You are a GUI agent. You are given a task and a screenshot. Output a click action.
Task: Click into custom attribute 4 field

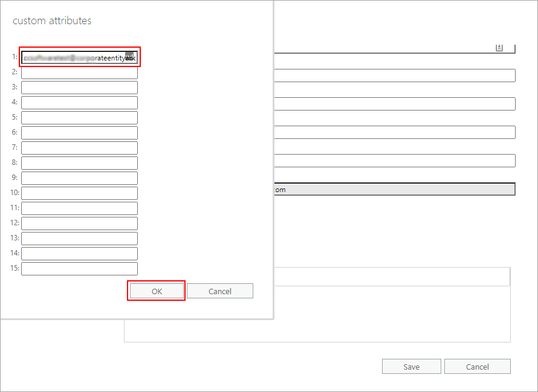[x=79, y=103]
